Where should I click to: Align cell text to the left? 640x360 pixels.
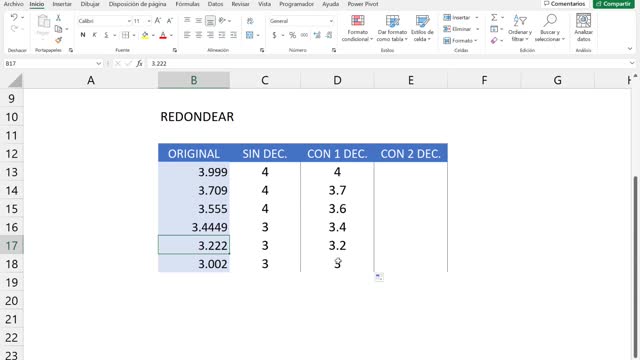pyautogui.click(x=187, y=35)
